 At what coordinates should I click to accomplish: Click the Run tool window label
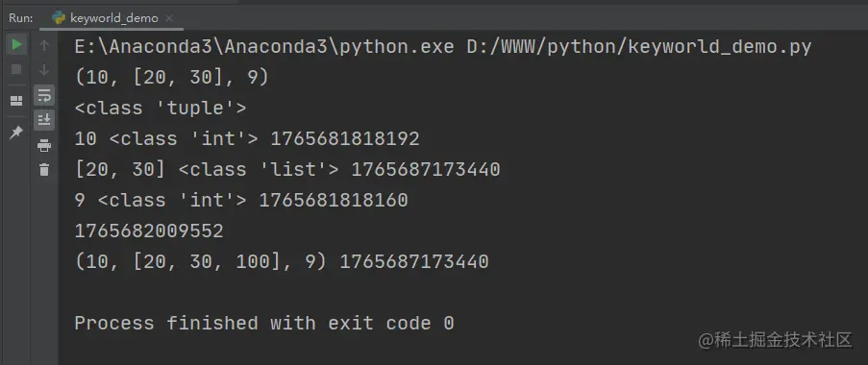click(x=20, y=17)
